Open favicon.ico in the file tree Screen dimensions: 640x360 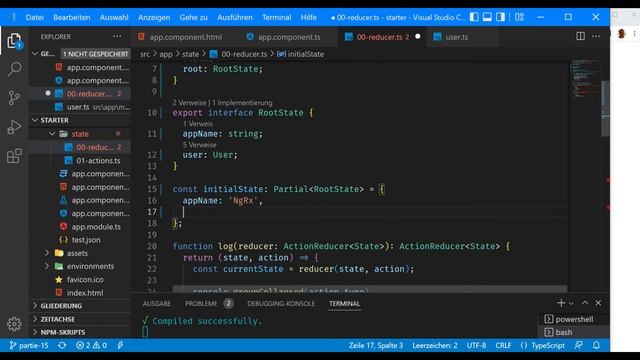click(x=85, y=280)
